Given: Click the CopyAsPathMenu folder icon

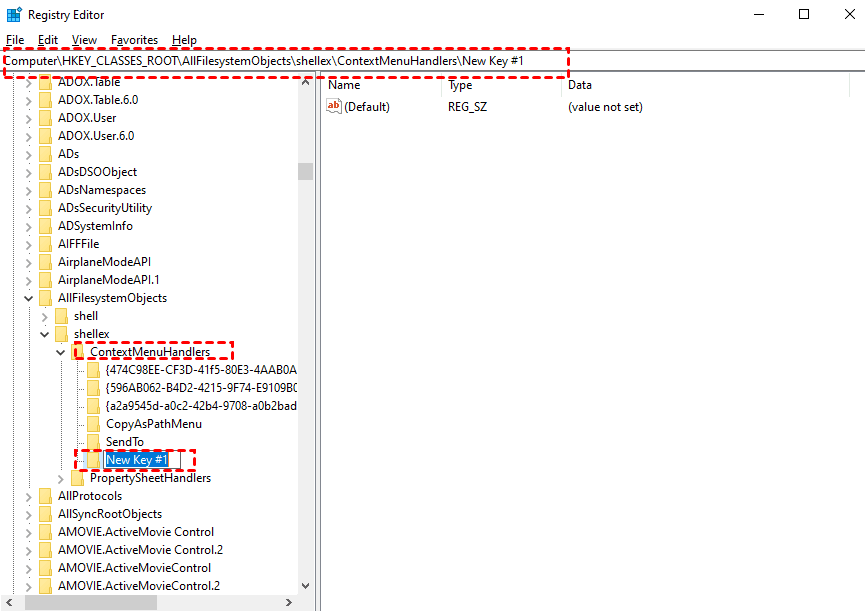Looking at the screenshot, I should pos(94,423).
